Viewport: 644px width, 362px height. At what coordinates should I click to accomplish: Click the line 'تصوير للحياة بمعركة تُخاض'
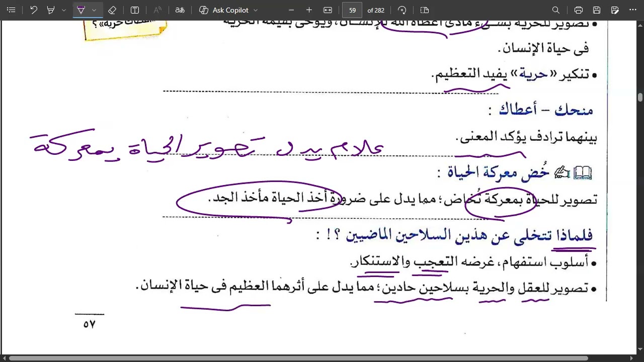click(519, 200)
